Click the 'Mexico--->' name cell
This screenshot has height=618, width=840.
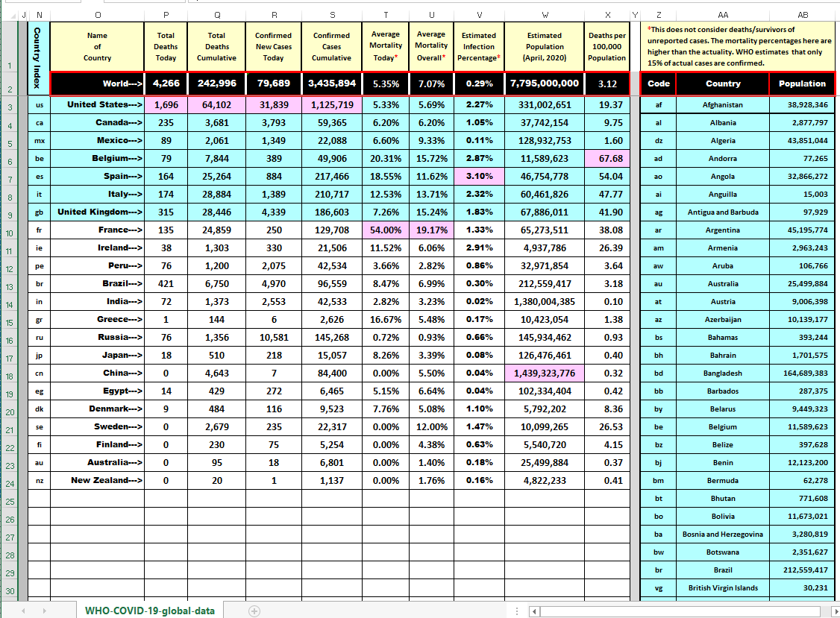coord(97,140)
